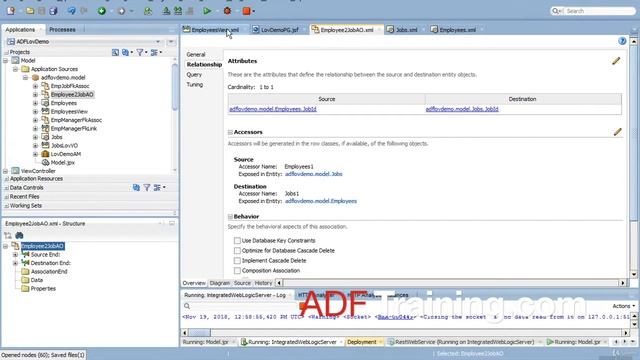Open the adflovdemo.model.Jobs entity link
Screen dimensions: 640x360
click(313, 174)
